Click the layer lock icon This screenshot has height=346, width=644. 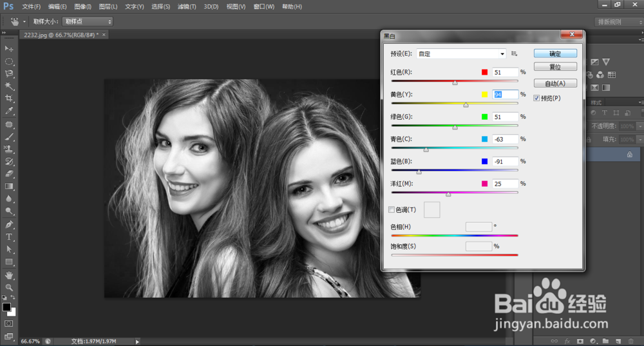click(630, 155)
